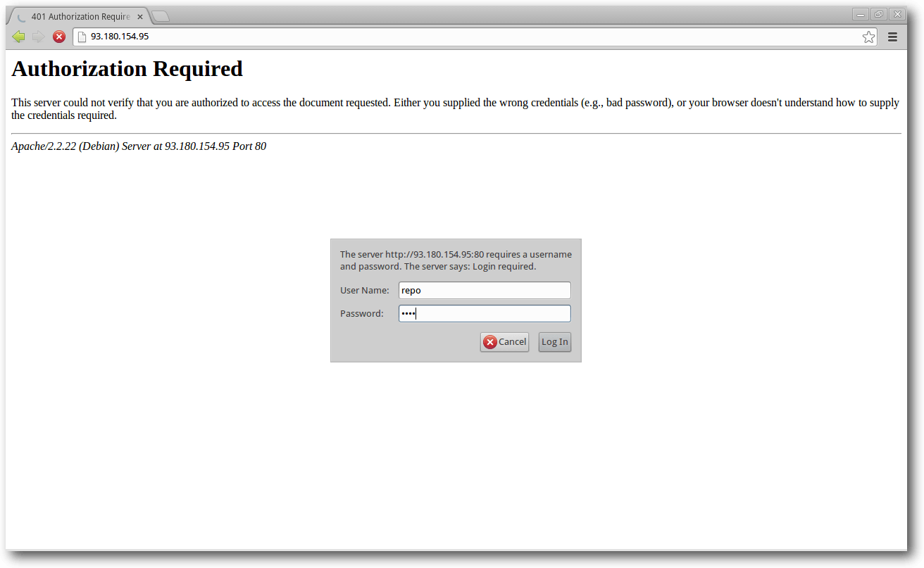Viewport: 924px width, 568px height.
Task: Click the User Name field containing repo
Action: [x=485, y=290]
